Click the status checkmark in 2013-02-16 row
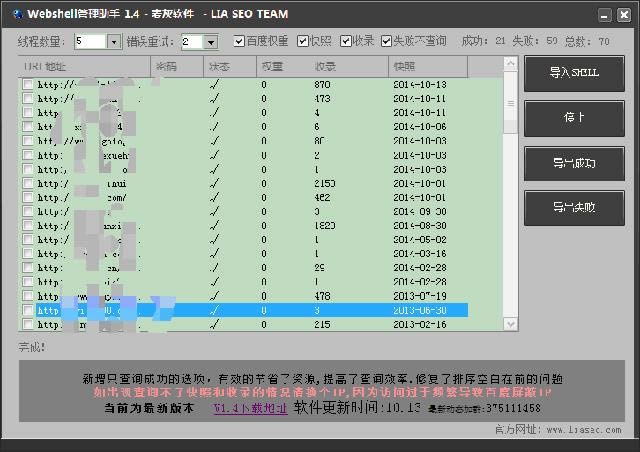The image size is (640, 452). 214,324
